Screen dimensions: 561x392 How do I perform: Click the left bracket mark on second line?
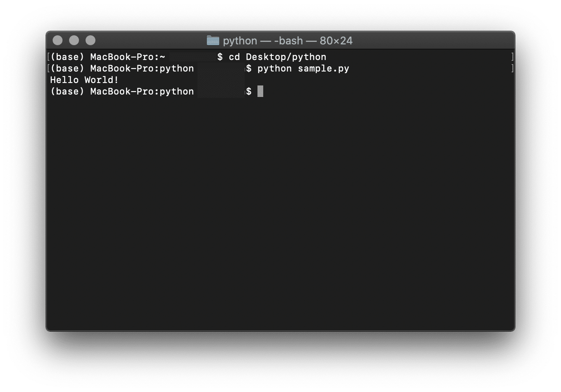49,68
